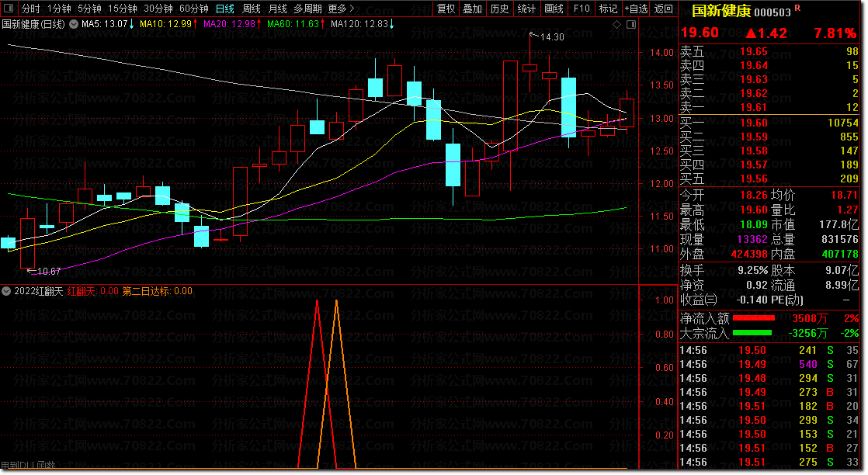Screen dimensions: 868x475
Task: Click the 返回 back button
Action: [663, 9]
